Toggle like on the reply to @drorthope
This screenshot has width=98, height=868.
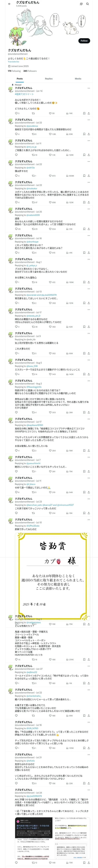(51, 253)
